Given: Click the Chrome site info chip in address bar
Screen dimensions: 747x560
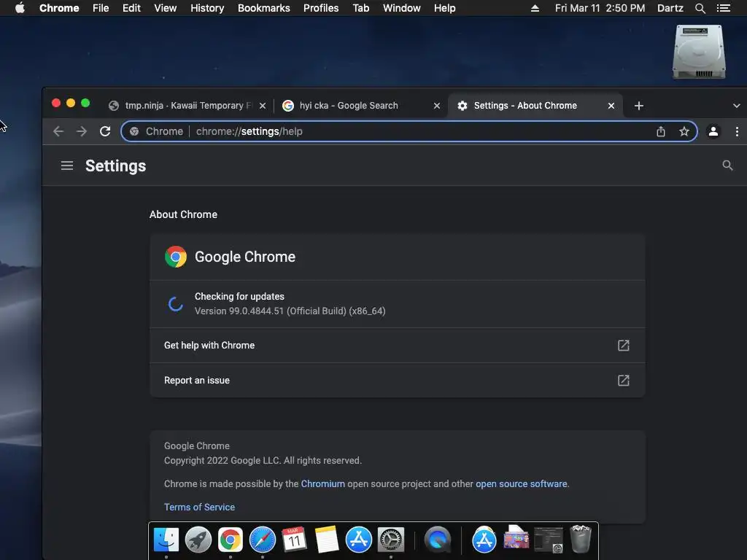Looking at the screenshot, I should 156,131.
